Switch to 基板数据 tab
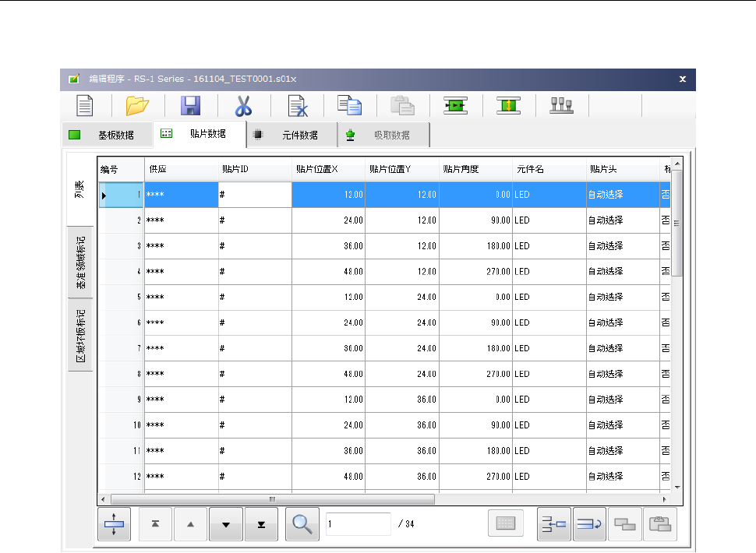Screen dimensions: 756x553 pyautogui.click(x=107, y=135)
